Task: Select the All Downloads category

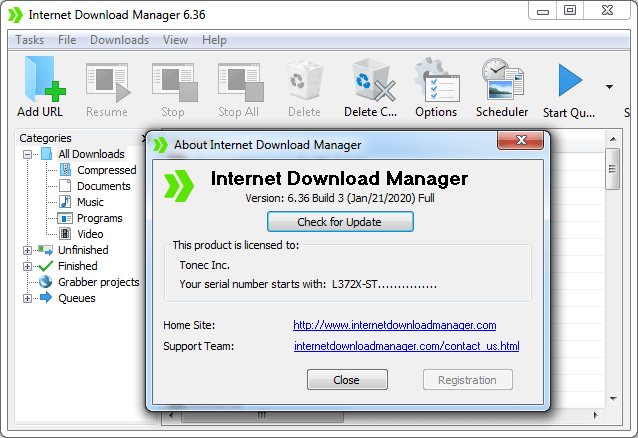Action: (x=91, y=154)
